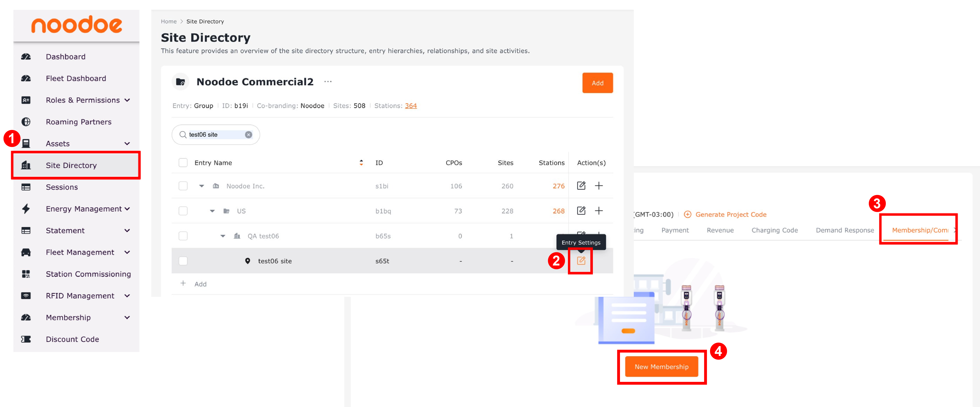980x407 pixels.
Task: Open Discount Code page
Action: pyautogui.click(x=72, y=339)
